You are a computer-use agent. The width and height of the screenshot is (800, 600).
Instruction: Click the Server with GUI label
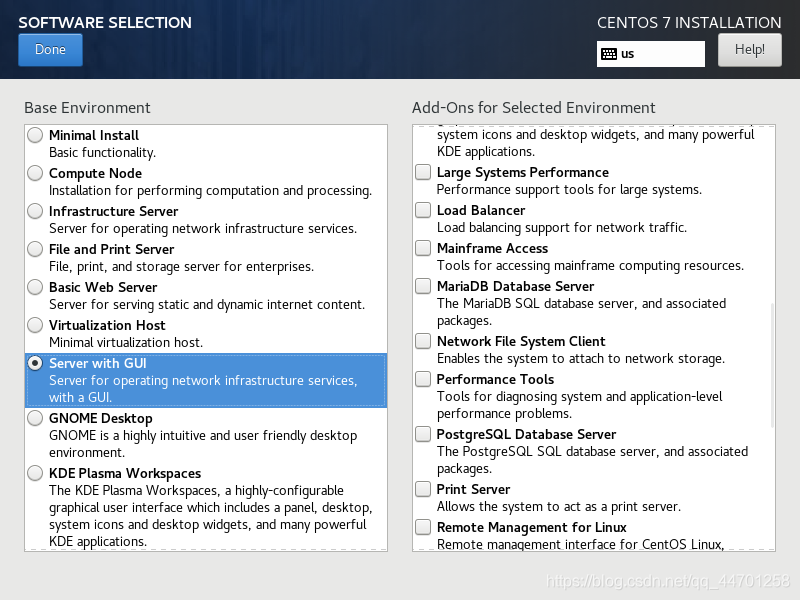[x=97, y=363]
